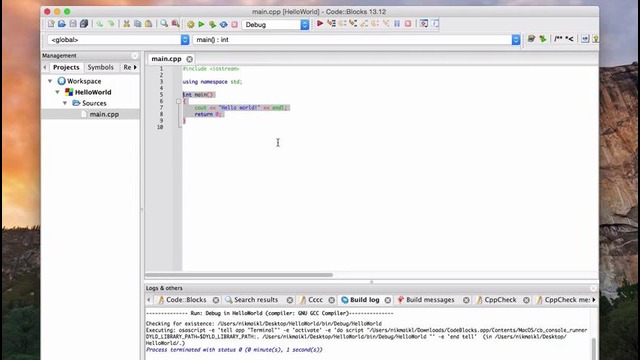Select main.cpp in the project tree
The height and width of the screenshot is (360, 640).
104,114
